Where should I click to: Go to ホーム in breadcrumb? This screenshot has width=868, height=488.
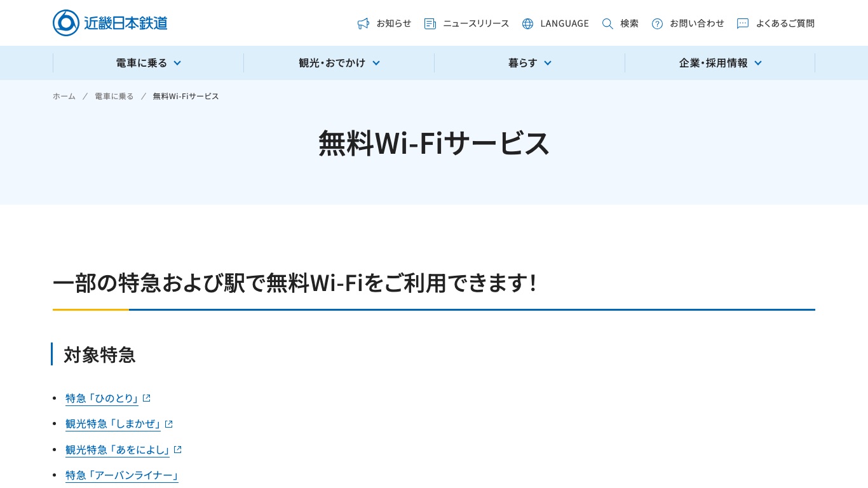pos(64,96)
